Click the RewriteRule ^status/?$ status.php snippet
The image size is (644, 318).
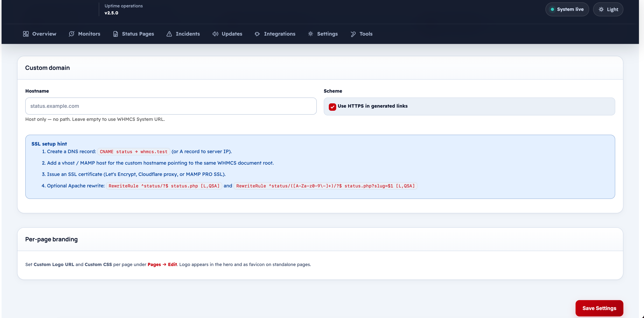click(164, 186)
